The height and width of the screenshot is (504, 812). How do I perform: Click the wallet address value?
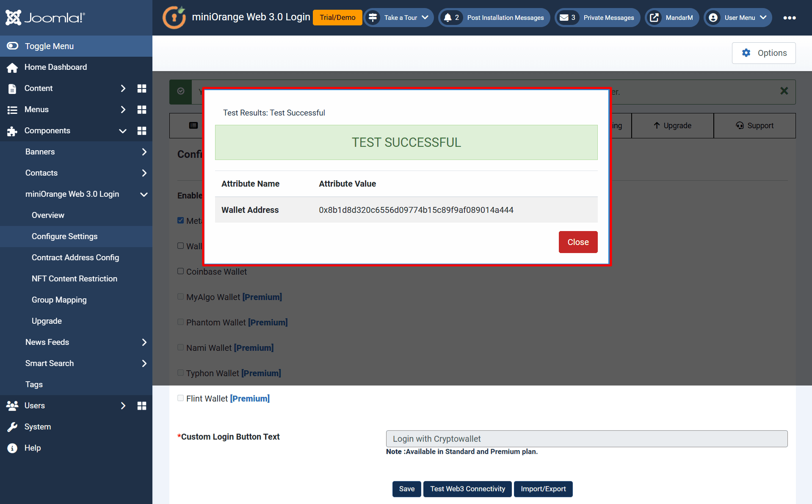coord(416,210)
